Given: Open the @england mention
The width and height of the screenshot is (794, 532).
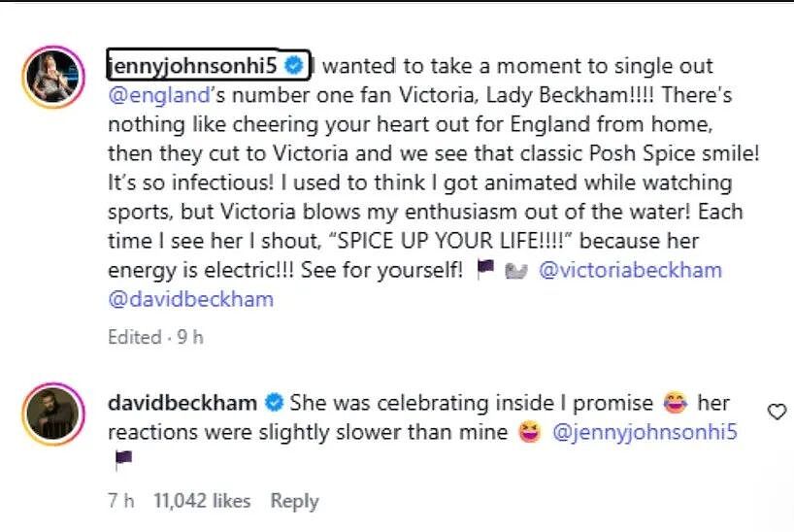Looking at the screenshot, I should (159, 95).
